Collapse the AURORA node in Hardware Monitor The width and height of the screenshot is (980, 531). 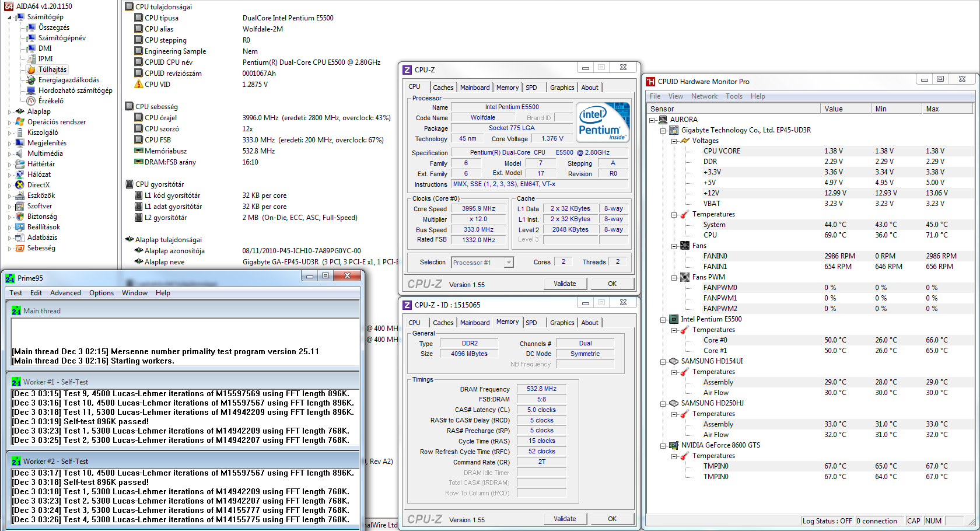652,120
